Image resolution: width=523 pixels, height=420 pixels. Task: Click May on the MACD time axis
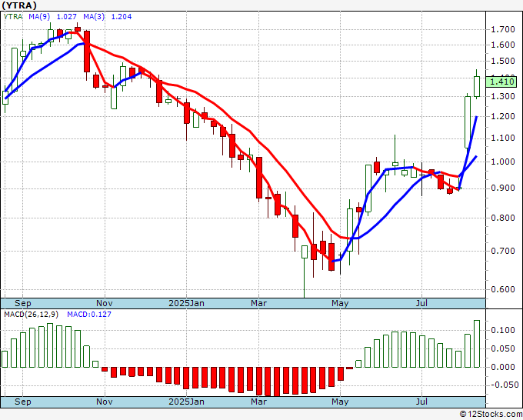340,402
